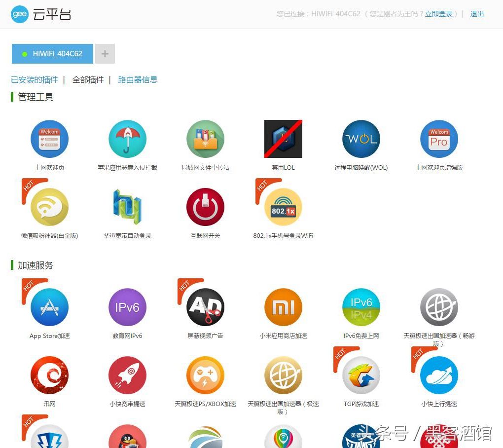Switch to 路由器信息 tab
Image resolution: width=503 pixels, height=448 pixels.
[138, 79]
